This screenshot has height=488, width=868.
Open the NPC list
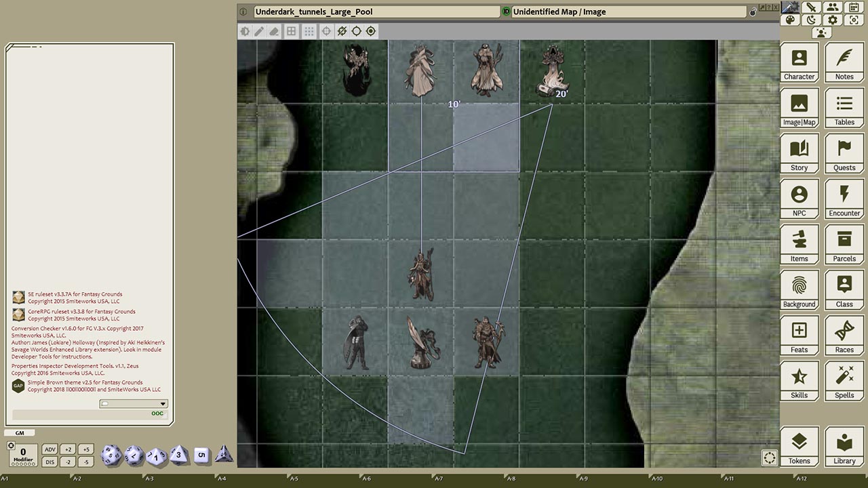[x=799, y=199]
